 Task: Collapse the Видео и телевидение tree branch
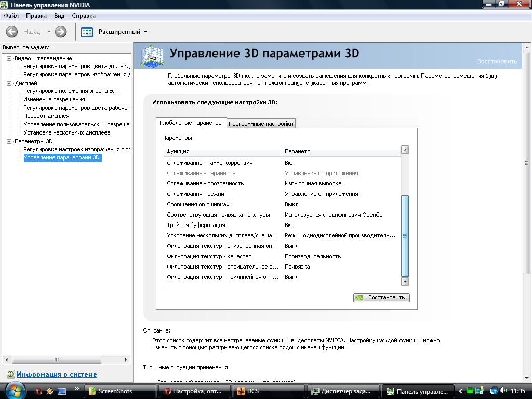point(9,58)
